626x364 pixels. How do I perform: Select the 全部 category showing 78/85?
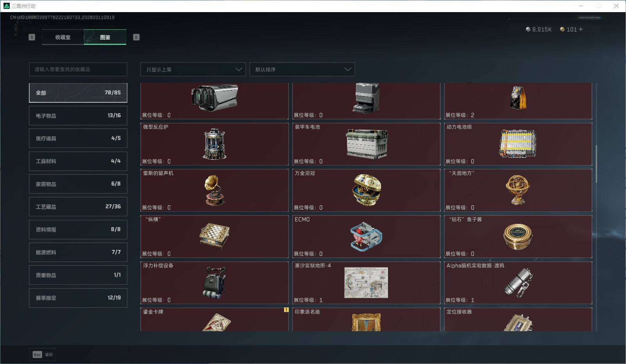[78, 93]
